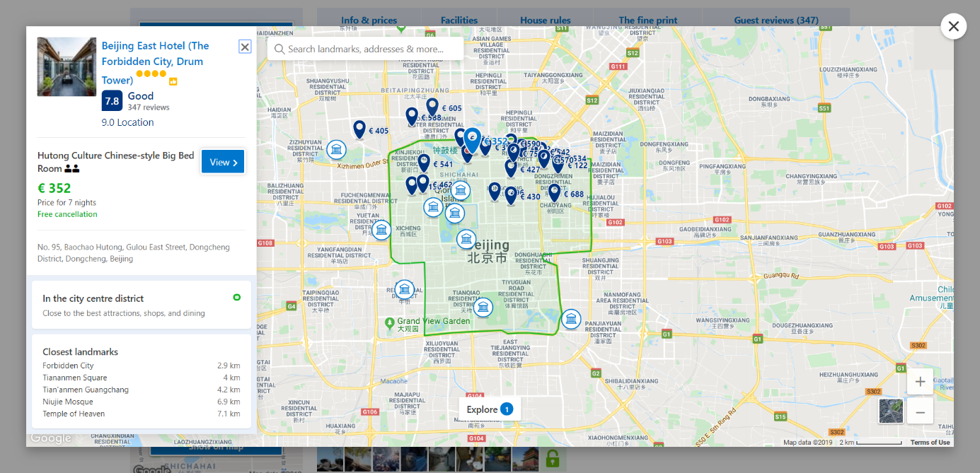Zoom out on the map
This screenshot has width=980, height=473.
920,412
